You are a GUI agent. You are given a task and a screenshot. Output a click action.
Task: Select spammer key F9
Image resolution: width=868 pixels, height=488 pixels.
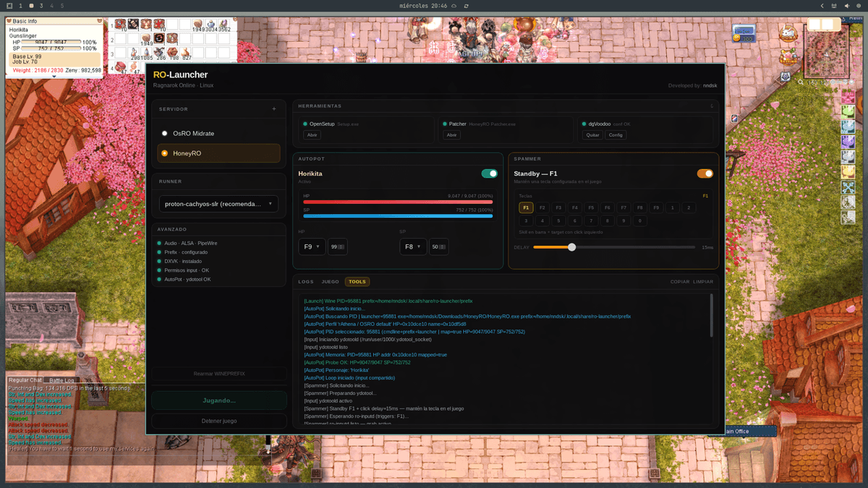tap(656, 207)
